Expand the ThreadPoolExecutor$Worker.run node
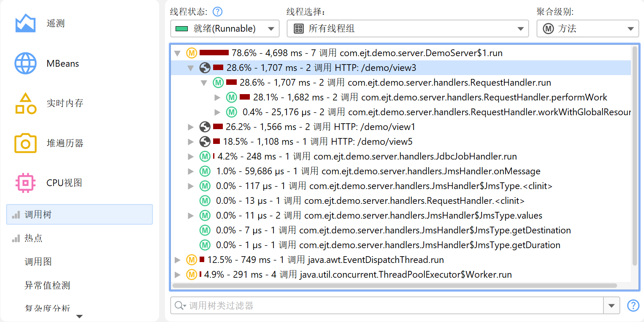644x322 pixels. [x=178, y=275]
